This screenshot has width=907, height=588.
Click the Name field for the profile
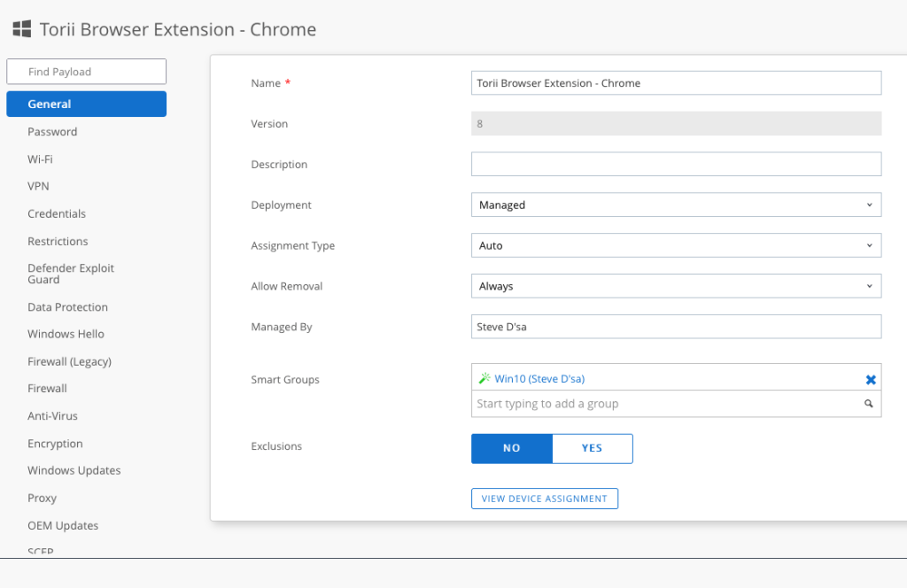676,82
